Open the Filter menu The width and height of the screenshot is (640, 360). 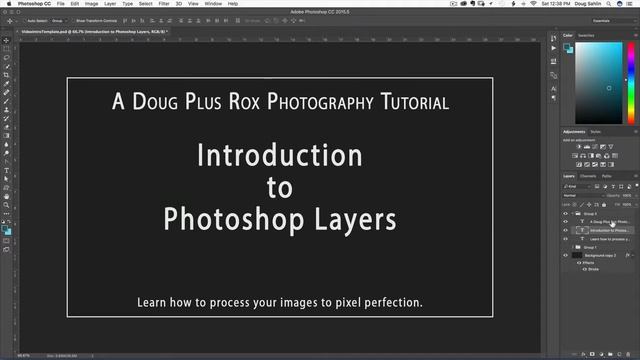click(164, 4)
